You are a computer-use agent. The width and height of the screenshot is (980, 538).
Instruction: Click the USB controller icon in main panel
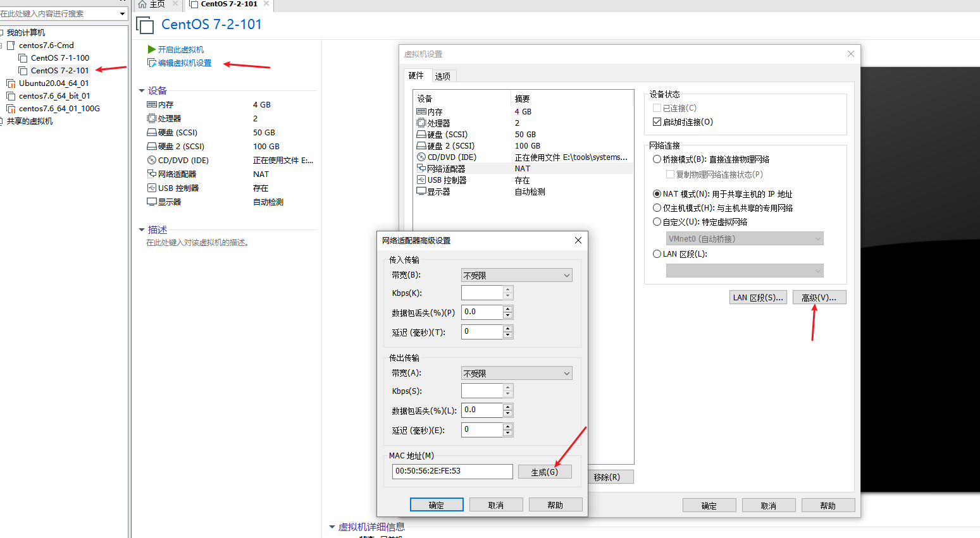(x=152, y=188)
